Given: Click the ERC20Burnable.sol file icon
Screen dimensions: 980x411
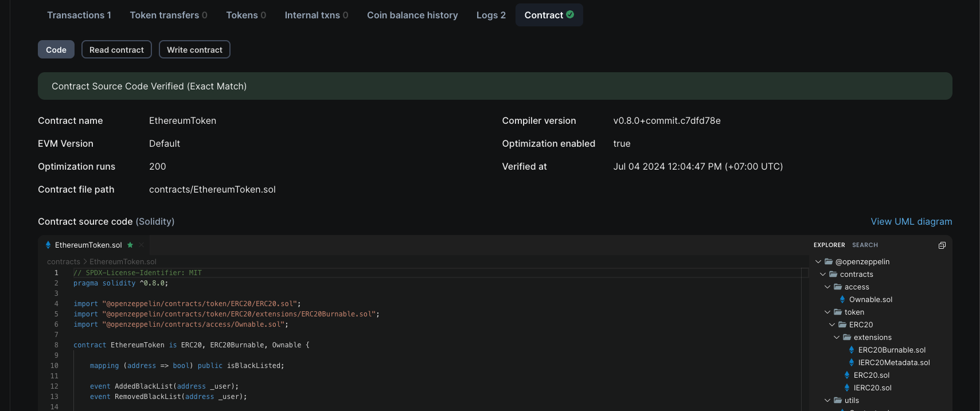Looking at the screenshot, I should [x=852, y=350].
